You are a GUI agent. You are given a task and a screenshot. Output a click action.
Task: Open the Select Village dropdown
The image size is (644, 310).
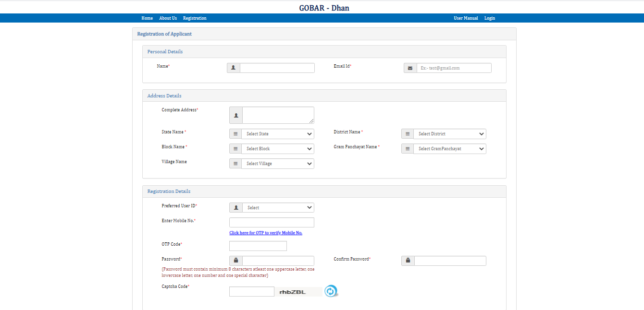(x=278, y=164)
